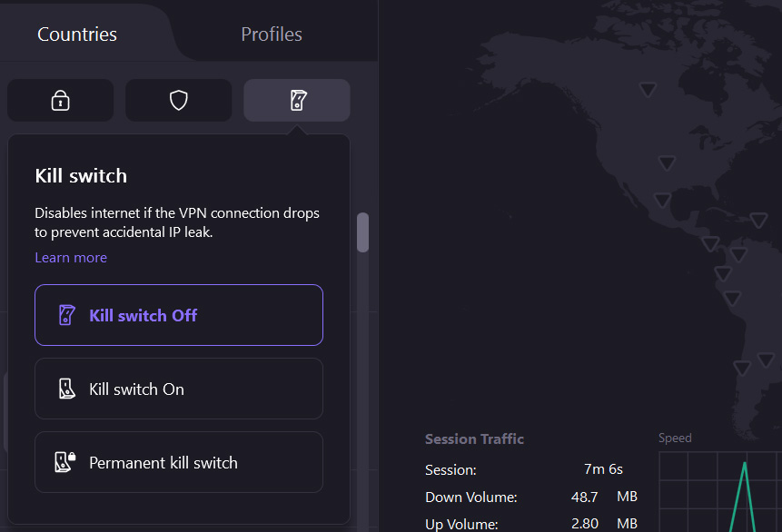Open the shield protection settings
The height and width of the screenshot is (532, 782).
[178, 100]
